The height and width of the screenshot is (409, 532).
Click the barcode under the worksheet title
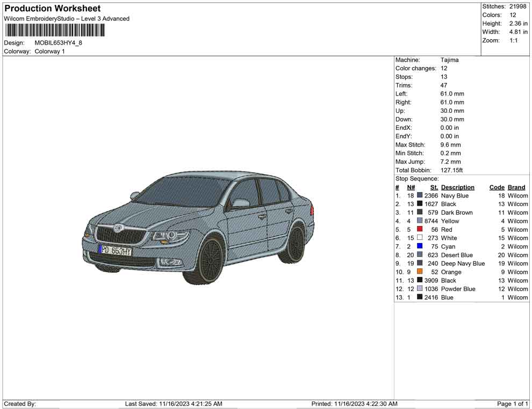(x=54, y=30)
